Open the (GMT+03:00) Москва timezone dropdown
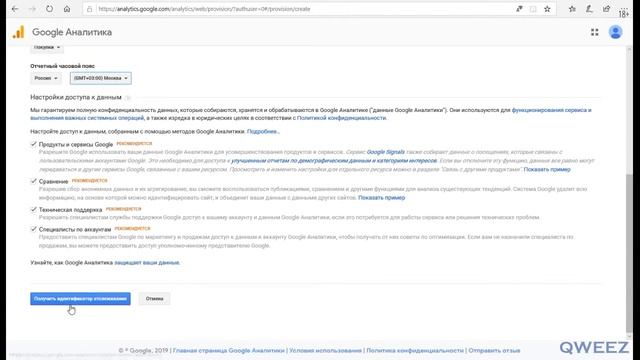This screenshot has width=640, height=360. pyautogui.click(x=101, y=78)
